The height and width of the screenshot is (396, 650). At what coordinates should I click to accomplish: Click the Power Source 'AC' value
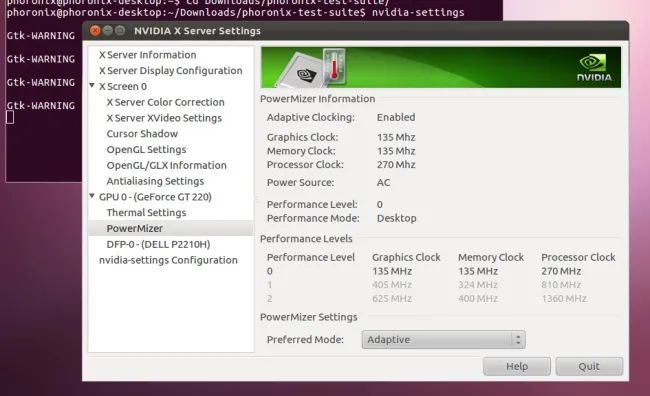click(x=383, y=182)
